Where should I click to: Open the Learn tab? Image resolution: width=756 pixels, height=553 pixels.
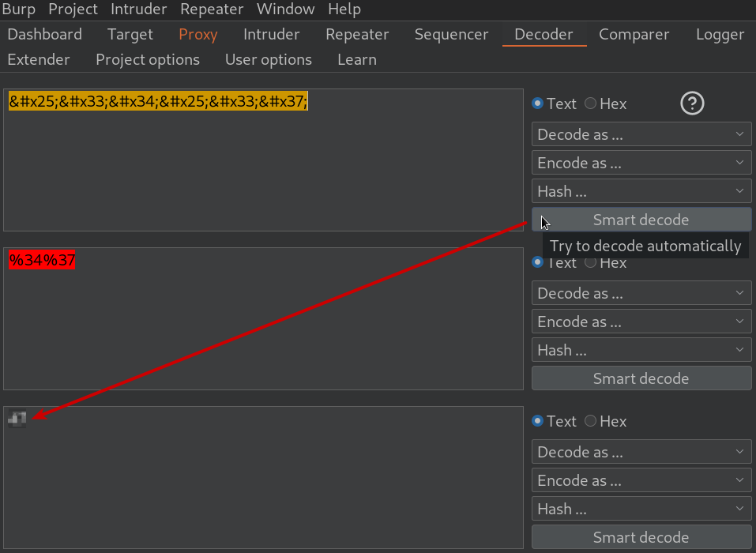click(357, 59)
